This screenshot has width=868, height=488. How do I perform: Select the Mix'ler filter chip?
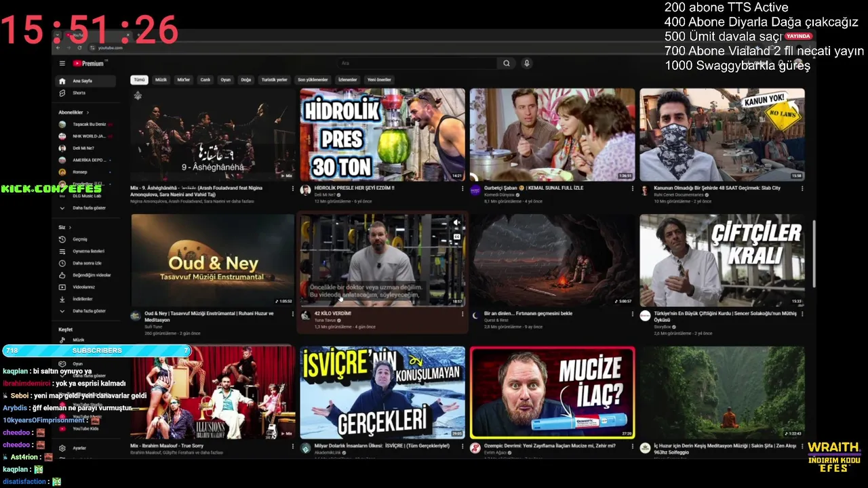coord(183,79)
